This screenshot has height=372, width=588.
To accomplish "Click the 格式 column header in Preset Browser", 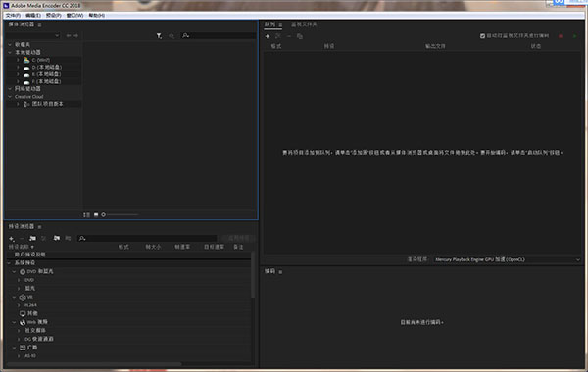I will tap(123, 247).
